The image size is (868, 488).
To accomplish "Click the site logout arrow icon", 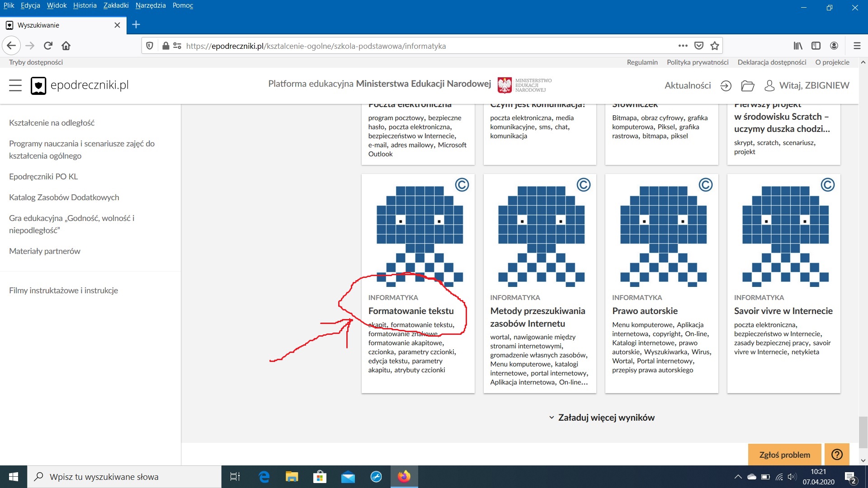I will tap(726, 85).
